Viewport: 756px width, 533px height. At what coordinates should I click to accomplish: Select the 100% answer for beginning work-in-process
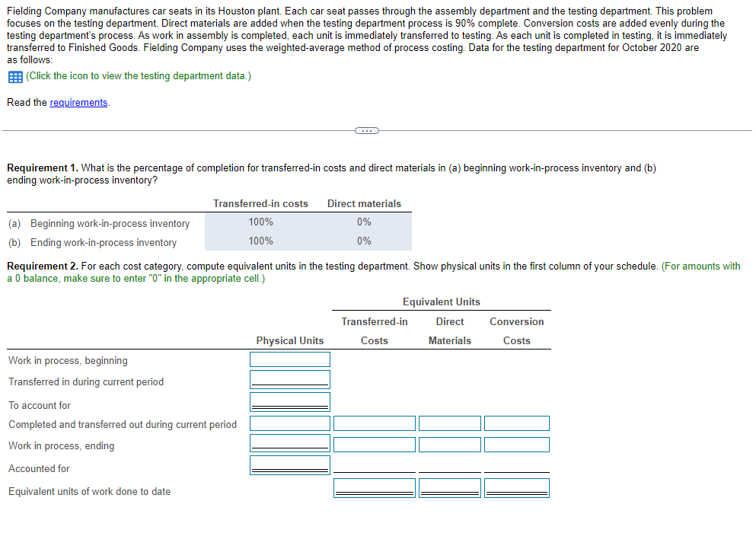coord(260,222)
